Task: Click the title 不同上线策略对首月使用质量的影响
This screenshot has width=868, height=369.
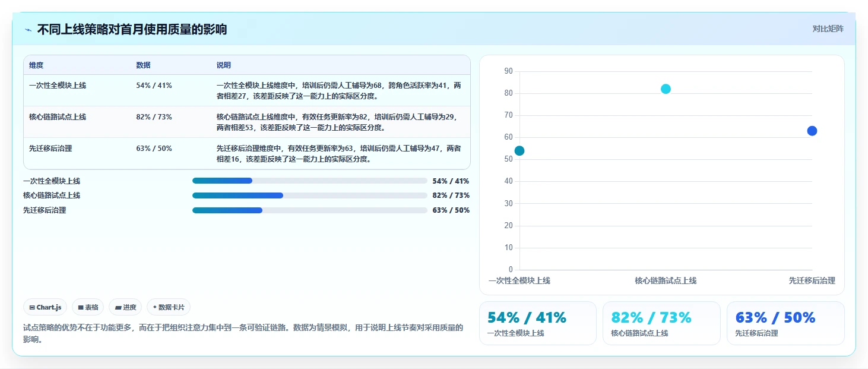Action: tap(132, 29)
